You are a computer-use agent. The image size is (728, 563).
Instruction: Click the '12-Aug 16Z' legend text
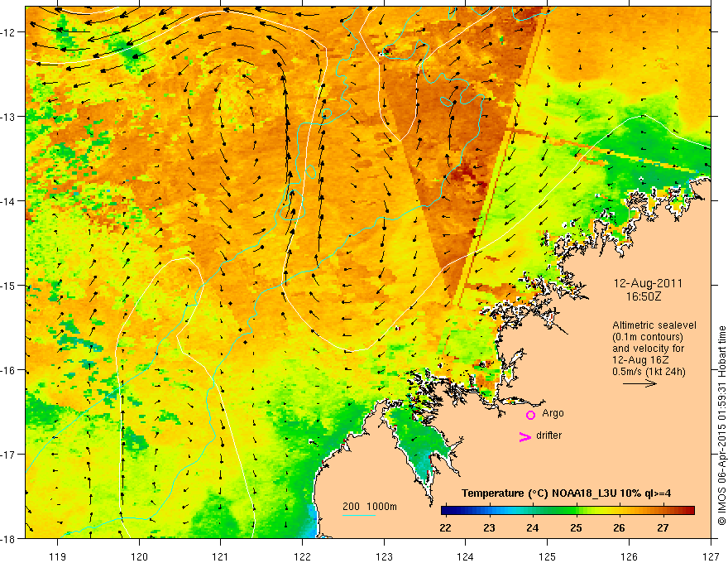pos(640,360)
